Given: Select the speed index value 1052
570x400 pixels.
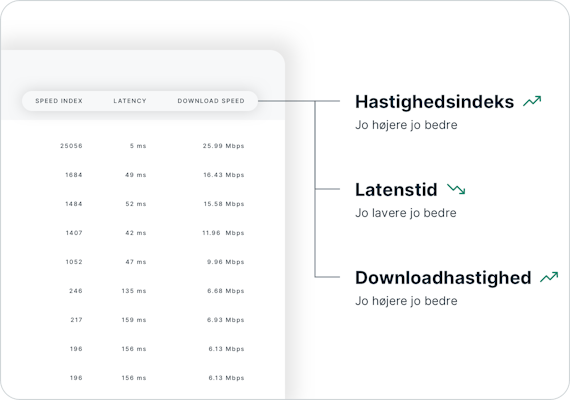Looking at the screenshot, I should [74, 262].
